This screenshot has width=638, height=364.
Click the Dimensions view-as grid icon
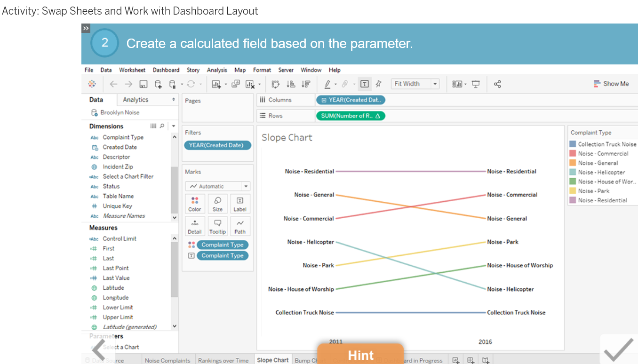[153, 126]
